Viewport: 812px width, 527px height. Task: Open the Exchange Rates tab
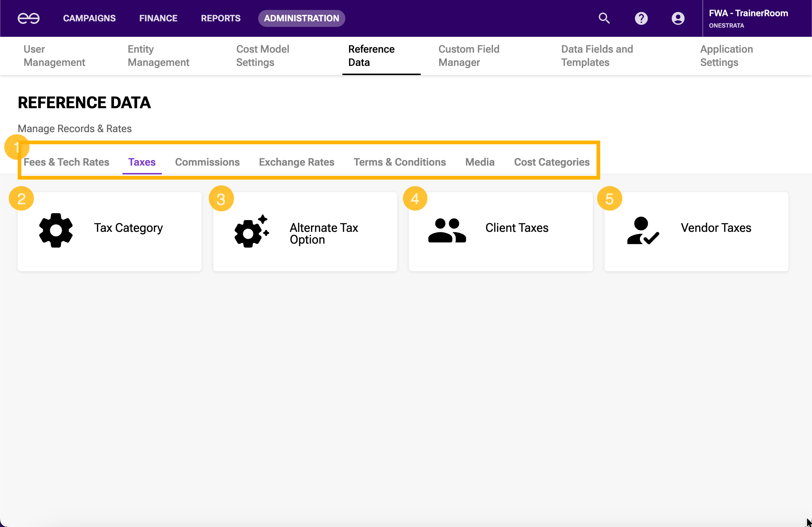click(296, 162)
